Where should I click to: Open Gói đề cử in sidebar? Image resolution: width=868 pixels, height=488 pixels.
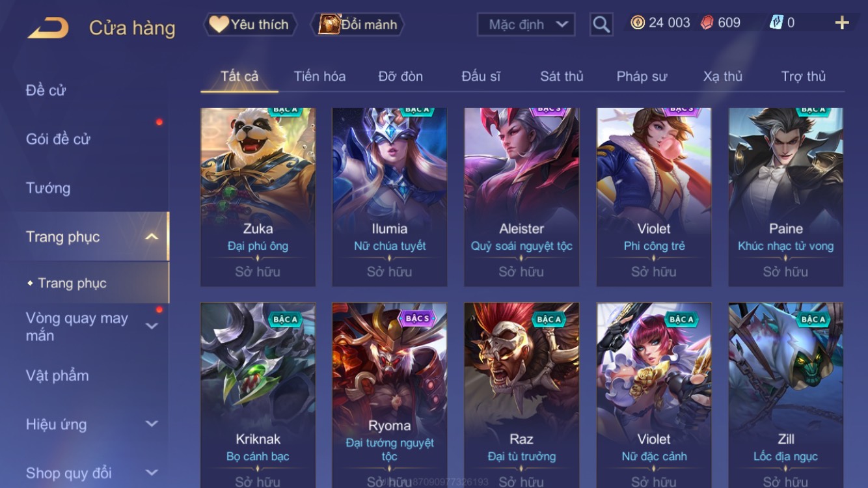click(58, 139)
